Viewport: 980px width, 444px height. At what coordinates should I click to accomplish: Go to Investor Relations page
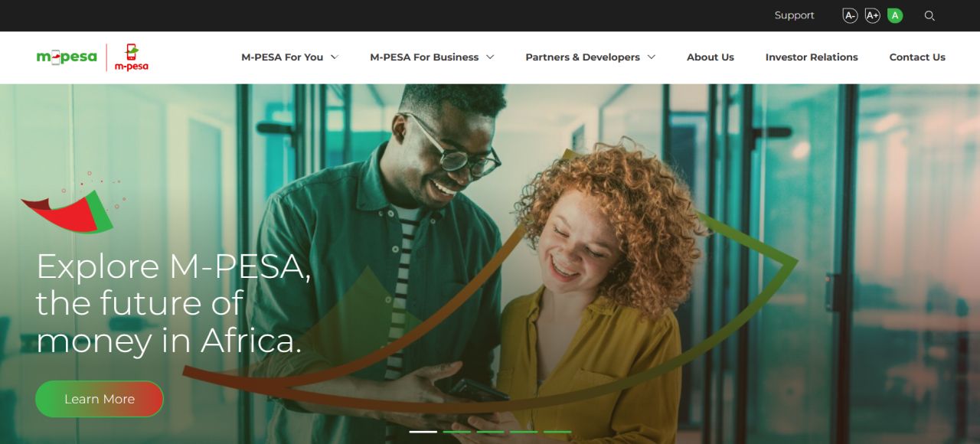click(812, 57)
